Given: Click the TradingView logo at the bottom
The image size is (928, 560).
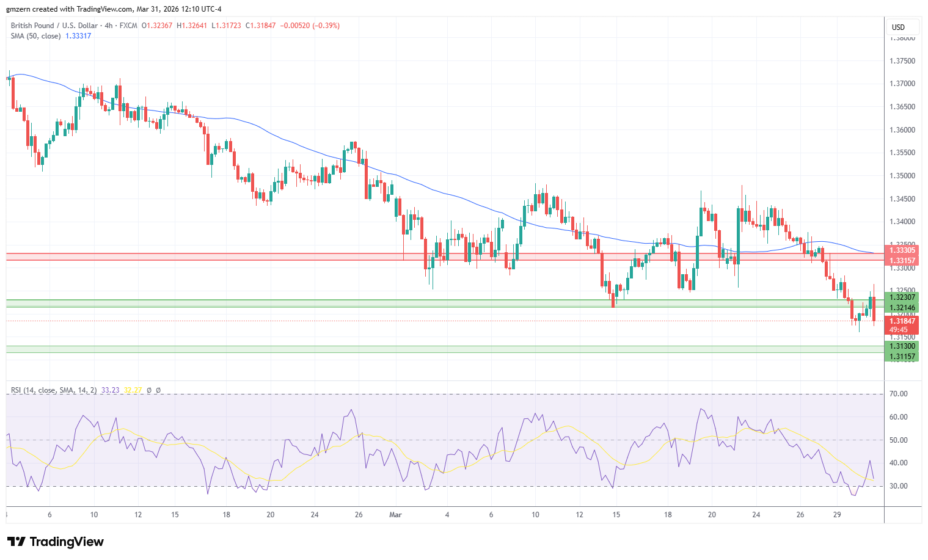Looking at the screenshot, I should coord(55,542).
